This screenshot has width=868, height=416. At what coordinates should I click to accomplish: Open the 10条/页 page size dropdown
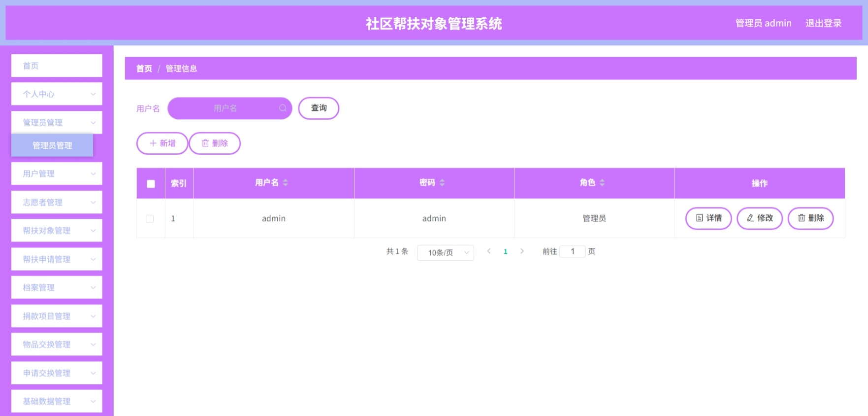tap(446, 252)
